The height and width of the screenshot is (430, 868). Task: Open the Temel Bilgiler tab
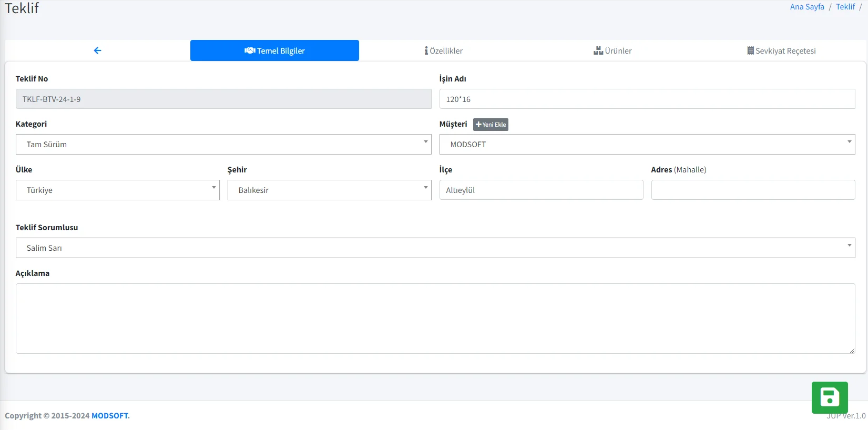[x=274, y=50]
